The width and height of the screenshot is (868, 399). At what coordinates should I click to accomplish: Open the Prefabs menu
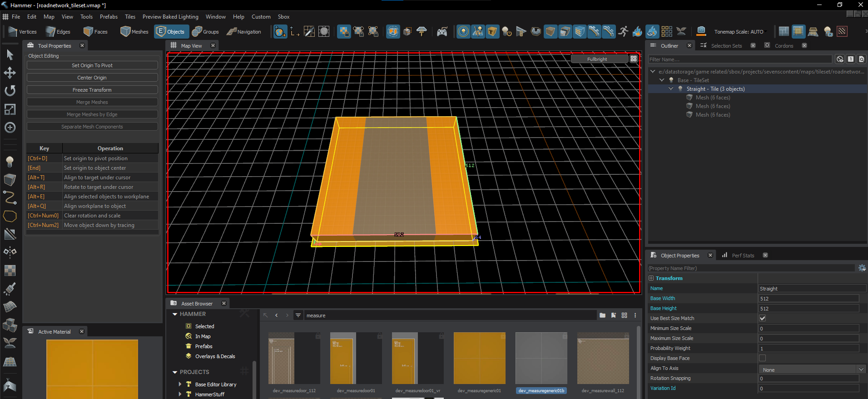click(109, 17)
